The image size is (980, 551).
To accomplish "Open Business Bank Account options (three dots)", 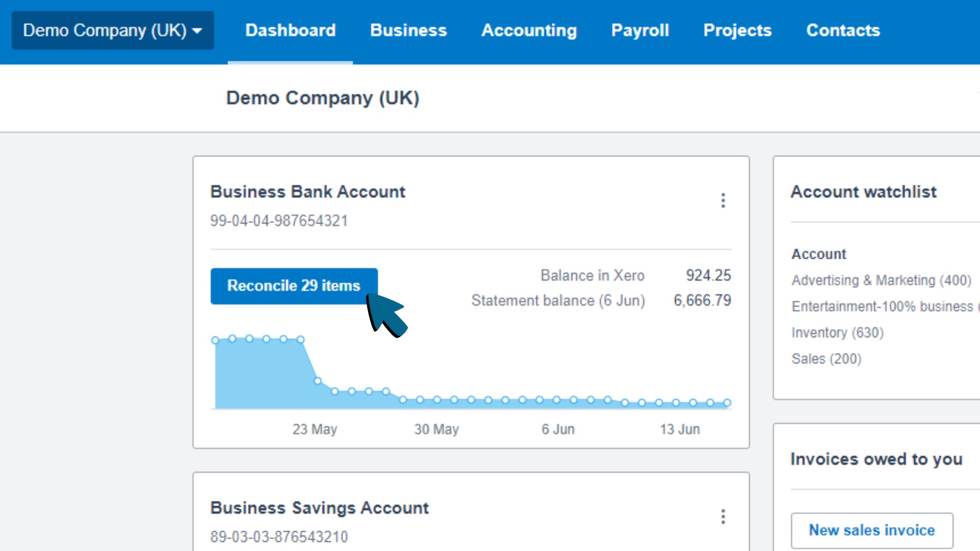I will click(x=723, y=201).
